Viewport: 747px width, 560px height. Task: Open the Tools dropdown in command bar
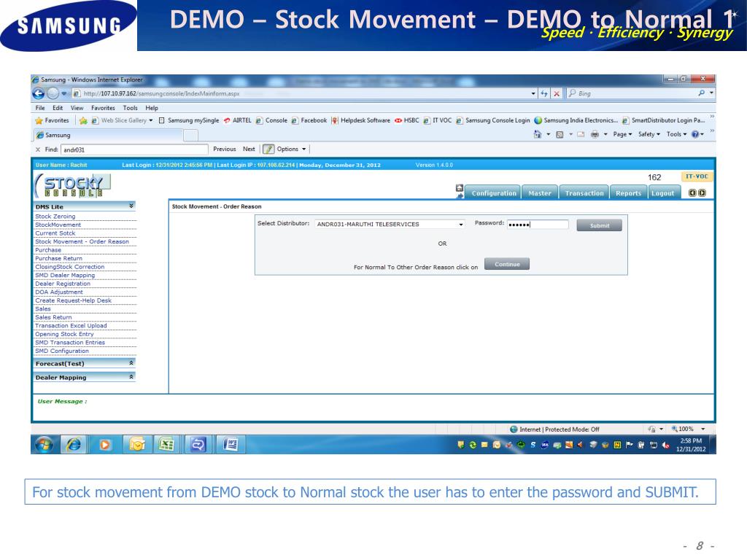click(676, 135)
